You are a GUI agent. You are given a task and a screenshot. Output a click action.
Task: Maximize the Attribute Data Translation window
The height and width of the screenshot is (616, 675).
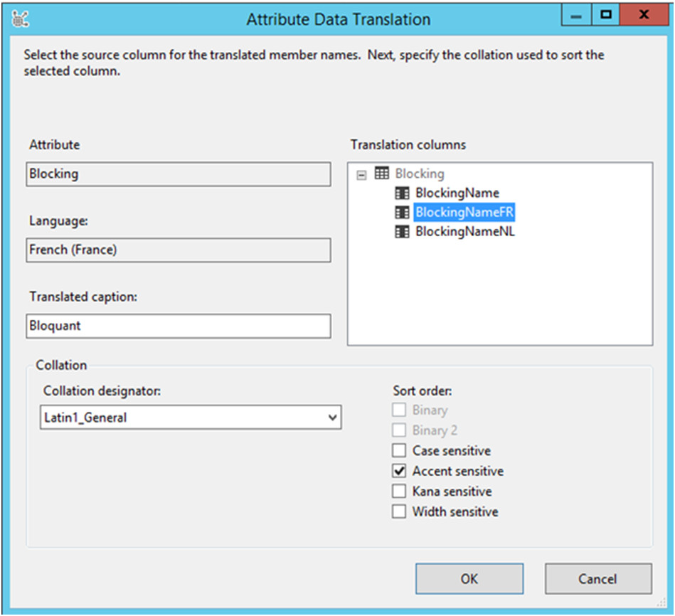(605, 16)
